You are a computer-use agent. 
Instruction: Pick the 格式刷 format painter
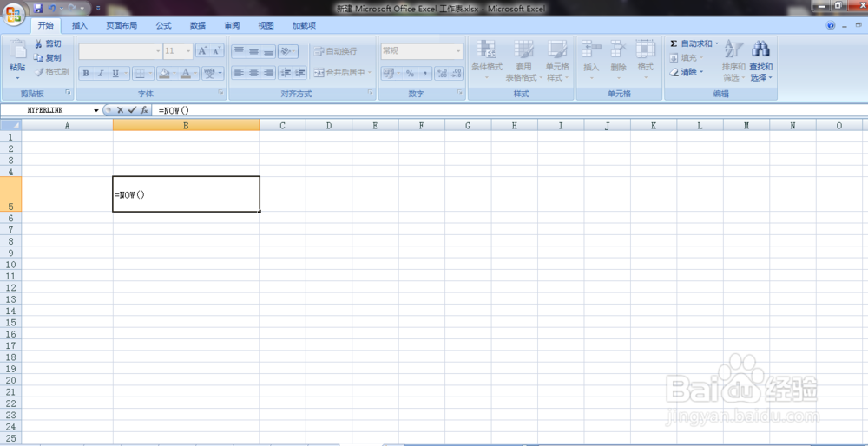click(x=51, y=71)
